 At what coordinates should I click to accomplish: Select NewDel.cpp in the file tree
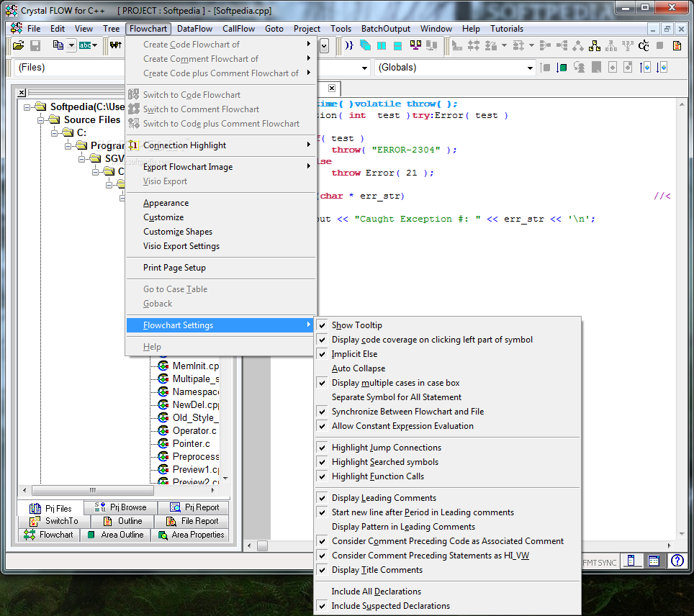click(x=196, y=404)
